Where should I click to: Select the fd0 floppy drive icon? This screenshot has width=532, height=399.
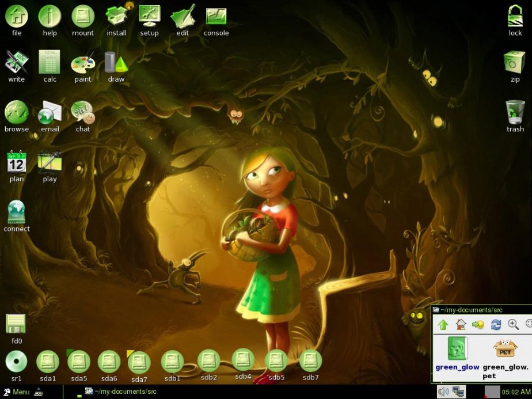(16, 324)
